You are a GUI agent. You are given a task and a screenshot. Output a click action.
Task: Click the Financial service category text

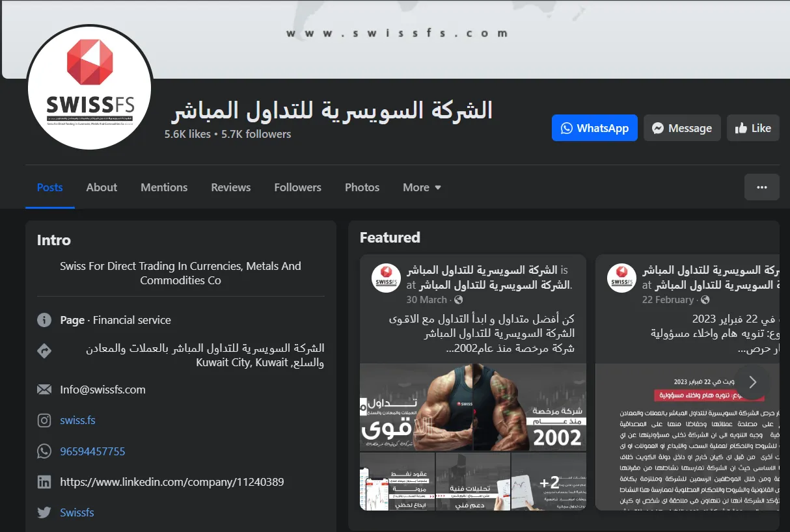coord(132,320)
